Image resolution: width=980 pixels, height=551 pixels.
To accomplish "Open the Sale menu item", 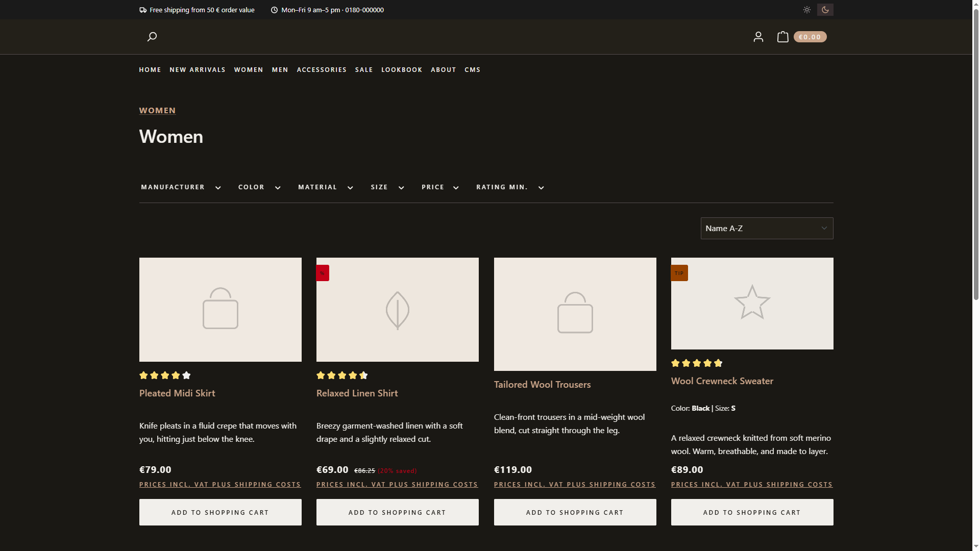I will pos(364,70).
